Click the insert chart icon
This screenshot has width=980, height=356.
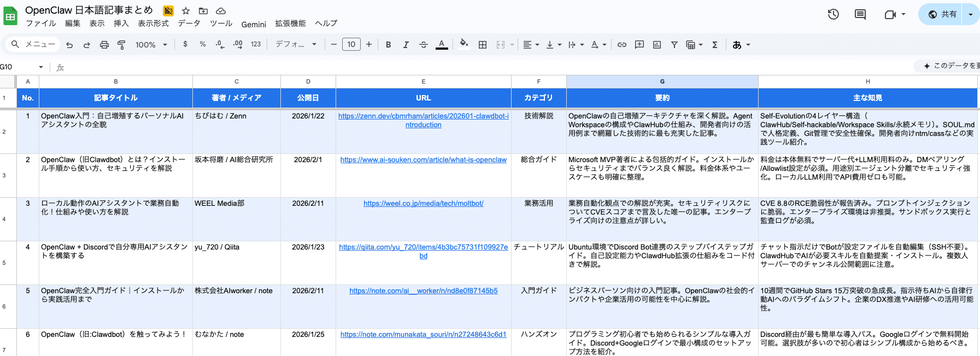tap(656, 45)
